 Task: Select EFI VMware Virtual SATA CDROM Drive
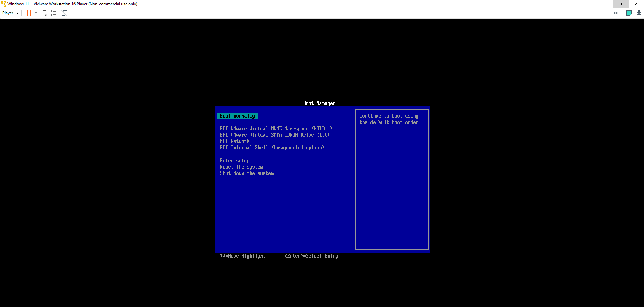(275, 135)
